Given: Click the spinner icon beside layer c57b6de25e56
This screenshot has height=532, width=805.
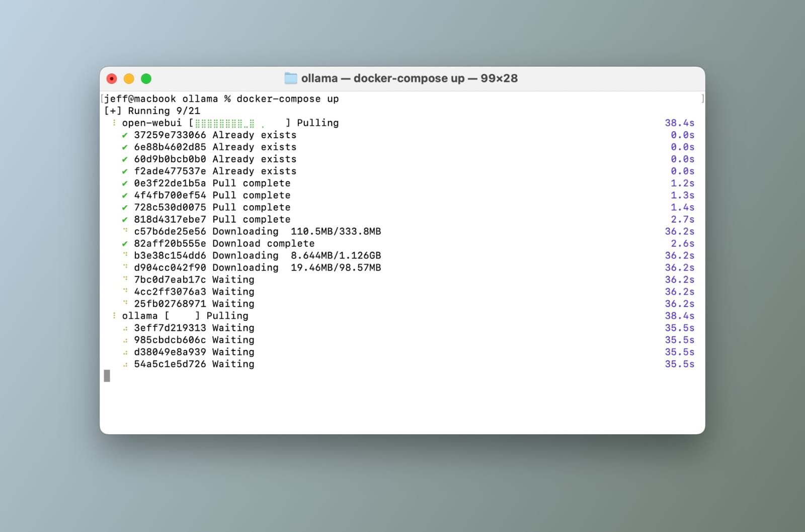Looking at the screenshot, I should (x=125, y=231).
